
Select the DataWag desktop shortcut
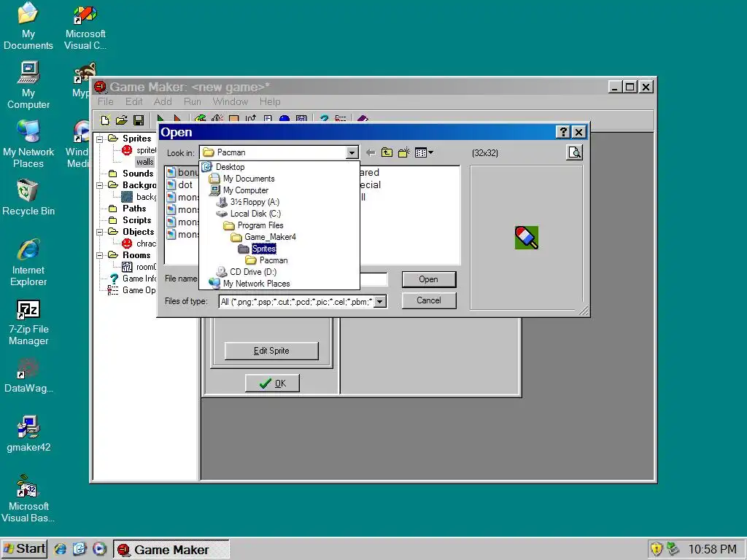point(28,376)
